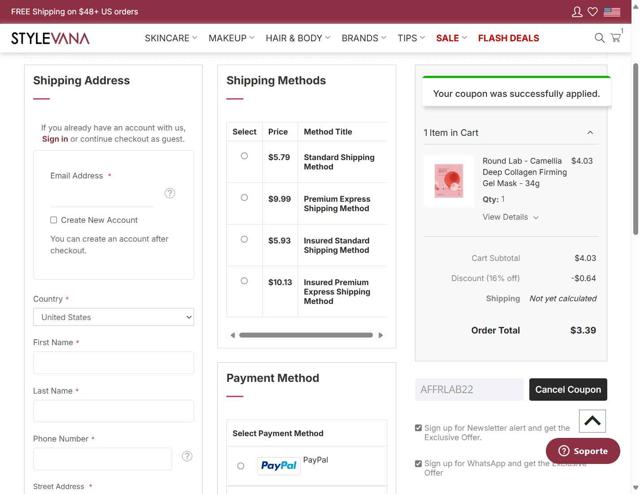Focus the Last Name input field

coord(113,411)
